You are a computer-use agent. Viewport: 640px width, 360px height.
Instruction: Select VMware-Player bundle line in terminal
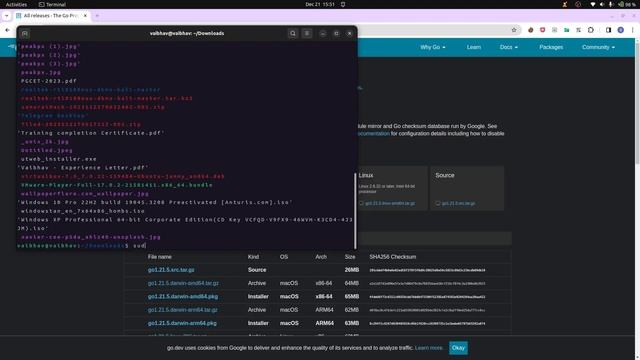117,185
